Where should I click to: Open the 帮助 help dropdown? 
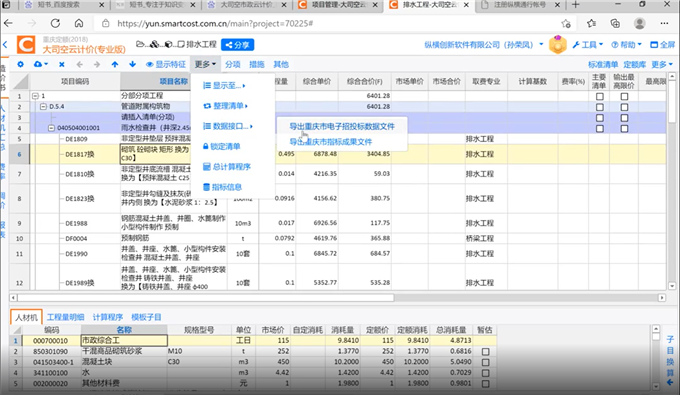coord(626,45)
